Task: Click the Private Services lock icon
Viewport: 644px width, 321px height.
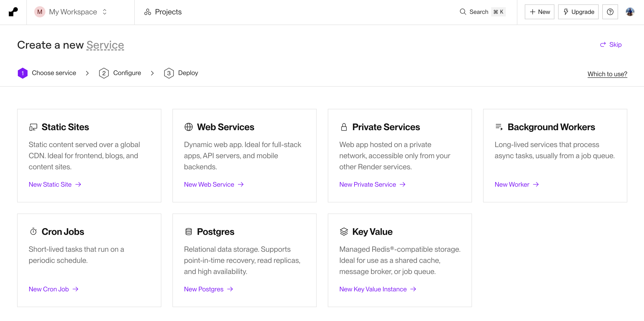Action: (344, 127)
